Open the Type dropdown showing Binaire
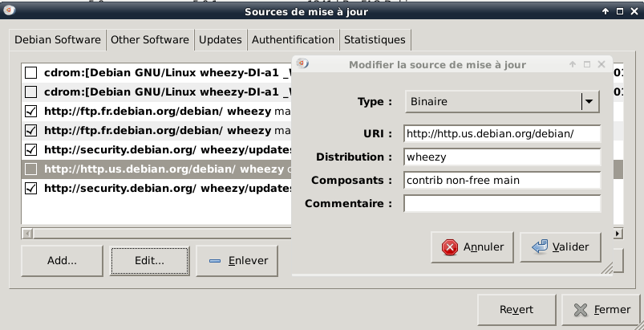 [502, 101]
